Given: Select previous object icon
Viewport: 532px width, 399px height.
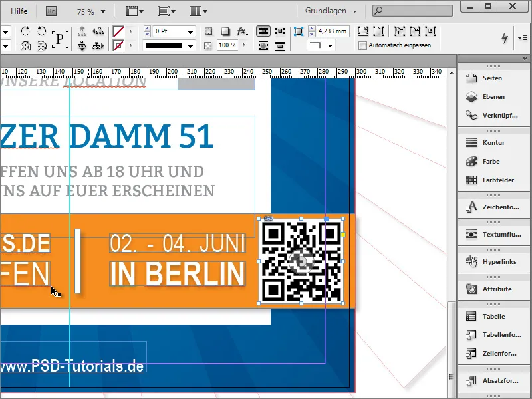Looking at the screenshot, I should coord(98,31).
